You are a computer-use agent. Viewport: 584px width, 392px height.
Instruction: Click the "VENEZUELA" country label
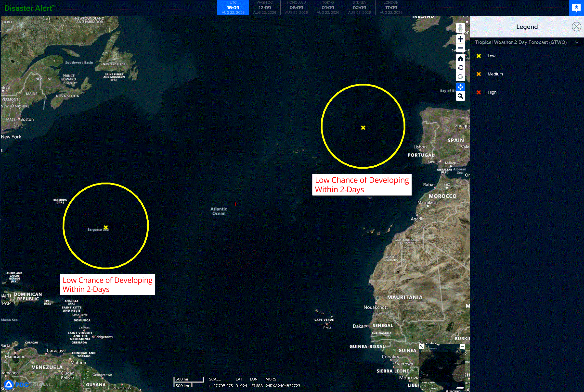point(47,367)
